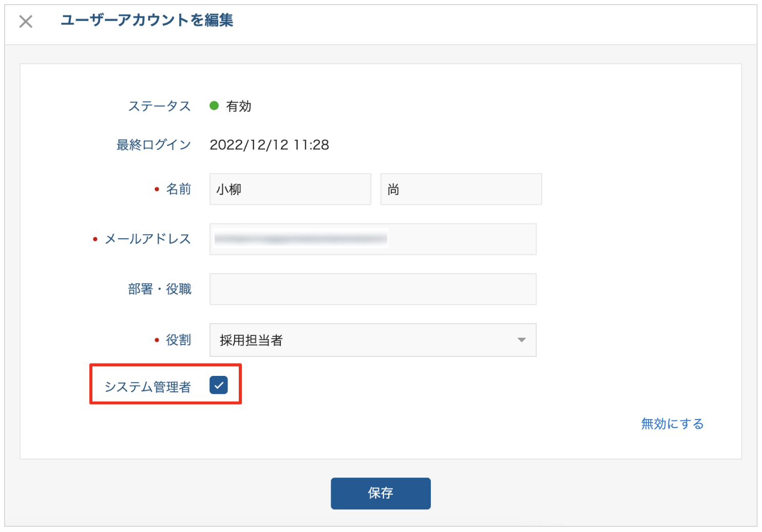Click the 最終ログイン label
Image resolution: width=762 pixels, height=532 pixels.
coord(154,145)
